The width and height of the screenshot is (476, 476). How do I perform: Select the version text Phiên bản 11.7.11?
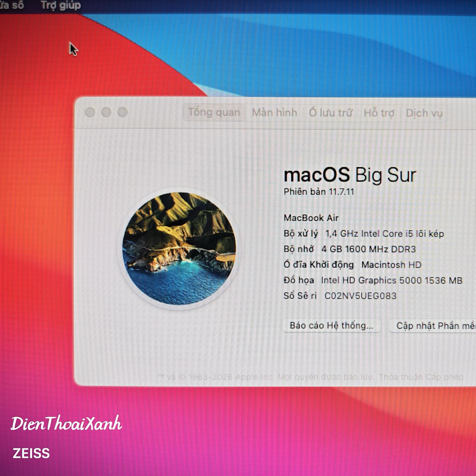[x=319, y=192]
